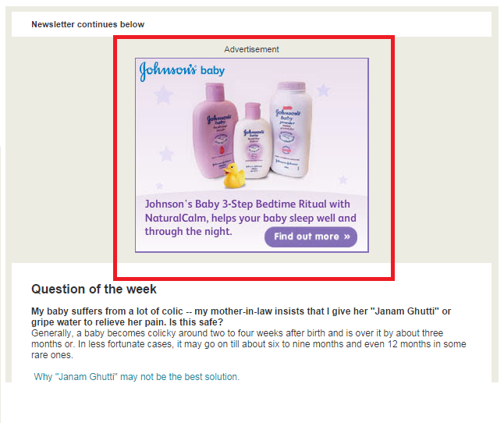Click the Johnson's baby logo
This screenshot has height=423, width=504.
pyautogui.click(x=182, y=71)
